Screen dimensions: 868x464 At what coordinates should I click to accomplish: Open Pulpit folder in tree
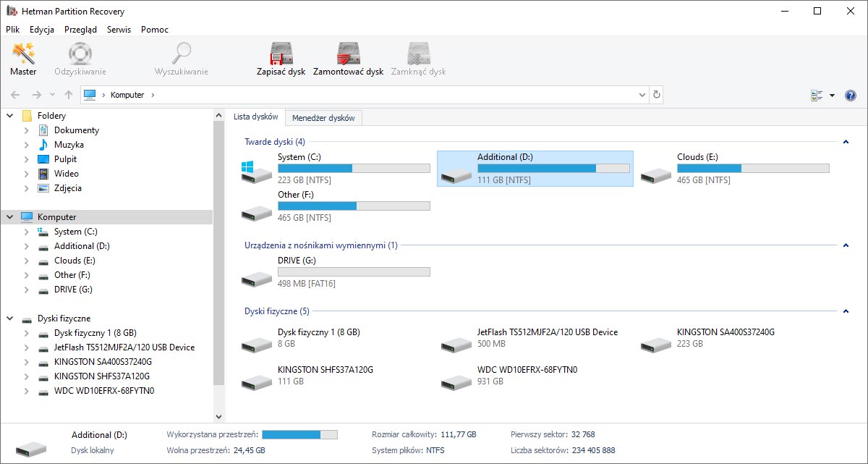65,159
